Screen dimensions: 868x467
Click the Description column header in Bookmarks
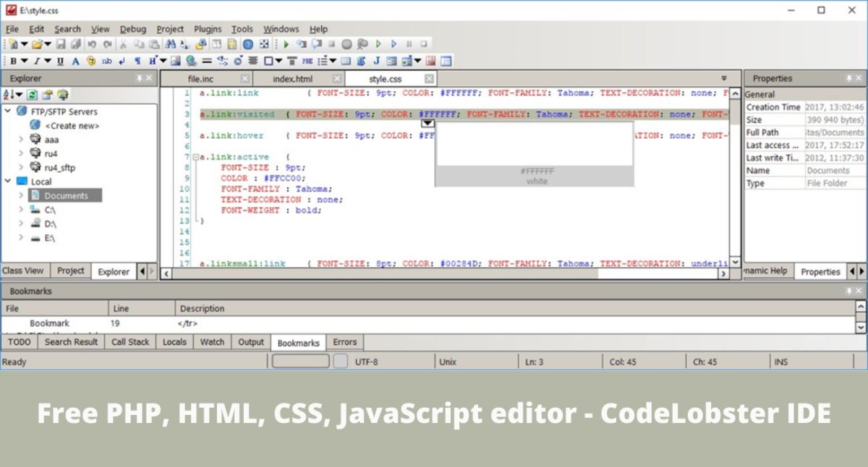[x=203, y=309]
